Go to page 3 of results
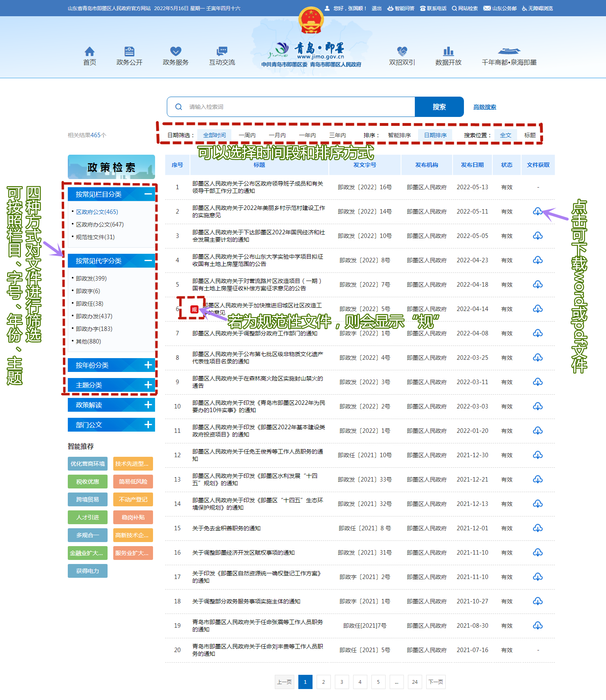This screenshot has height=700, width=606. 341,682
